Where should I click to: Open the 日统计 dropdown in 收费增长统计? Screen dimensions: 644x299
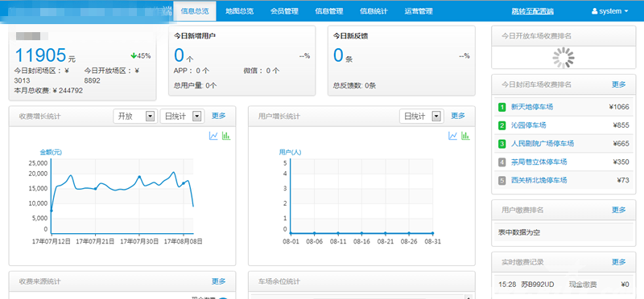pyautogui.click(x=182, y=117)
